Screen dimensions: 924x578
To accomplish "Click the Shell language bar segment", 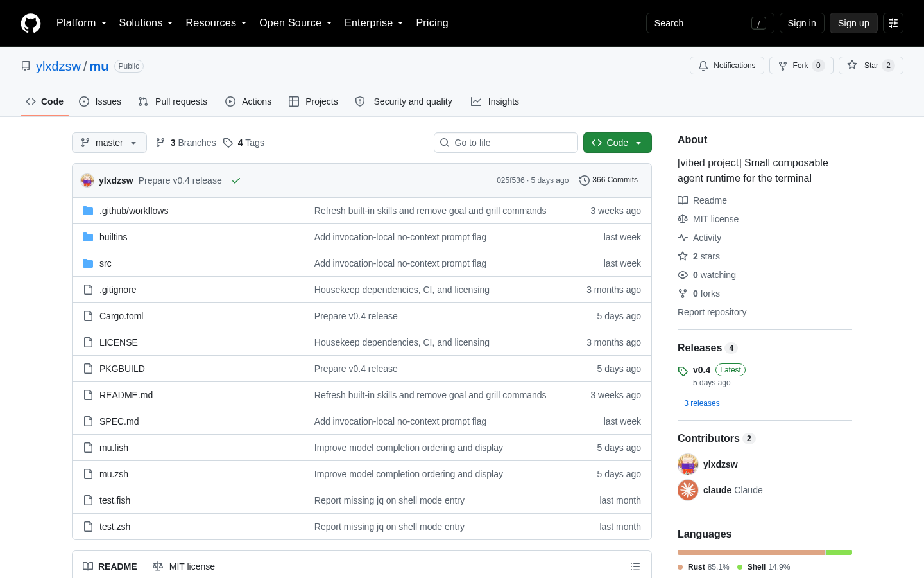I will coord(839,552).
